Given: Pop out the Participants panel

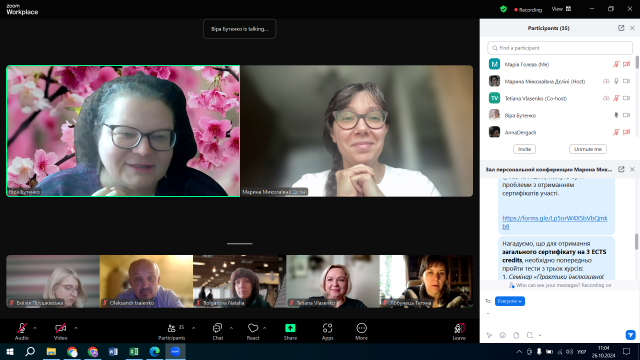Looking at the screenshot, I should pyautogui.click(x=621, y=28).
